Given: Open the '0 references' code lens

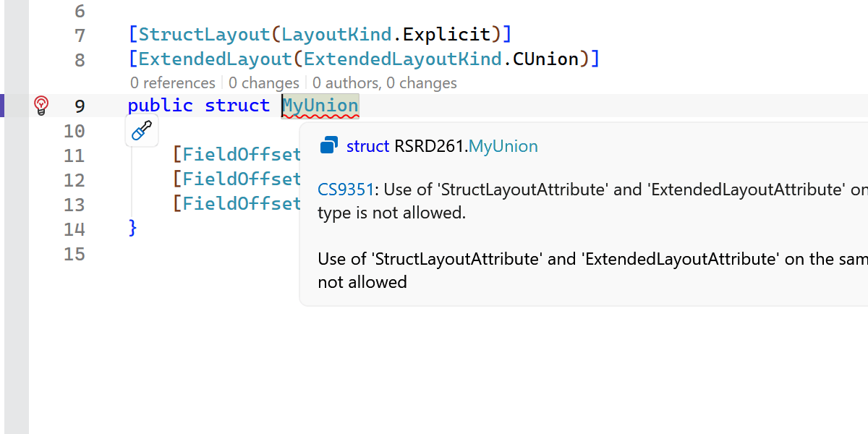Looking at the screenshot, I should (173, 82).
